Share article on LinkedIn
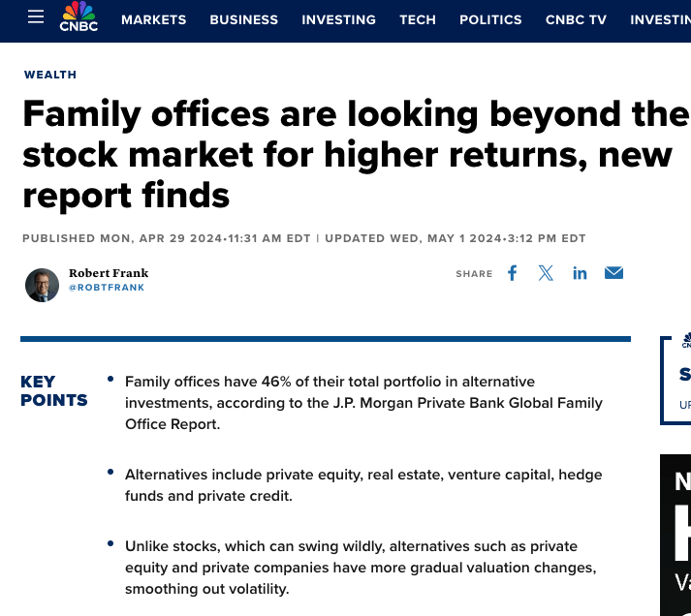 click(580, 273)
